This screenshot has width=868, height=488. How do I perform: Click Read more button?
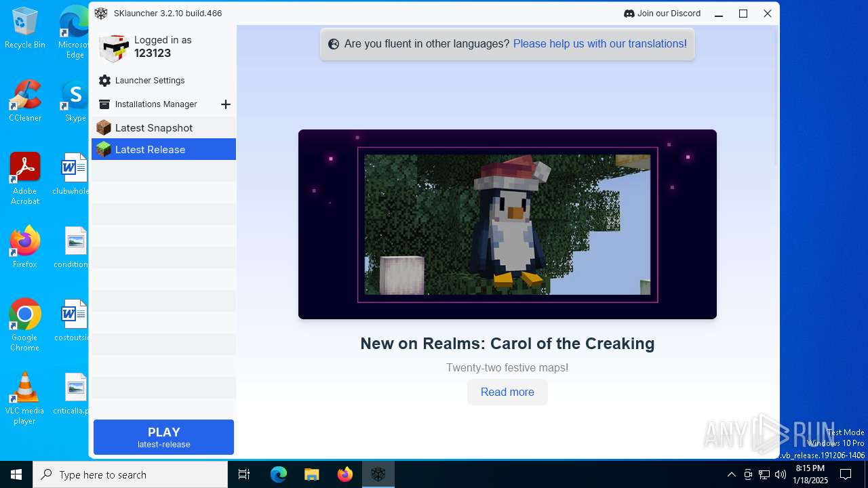pyautogui.click(x=507, y=392)
